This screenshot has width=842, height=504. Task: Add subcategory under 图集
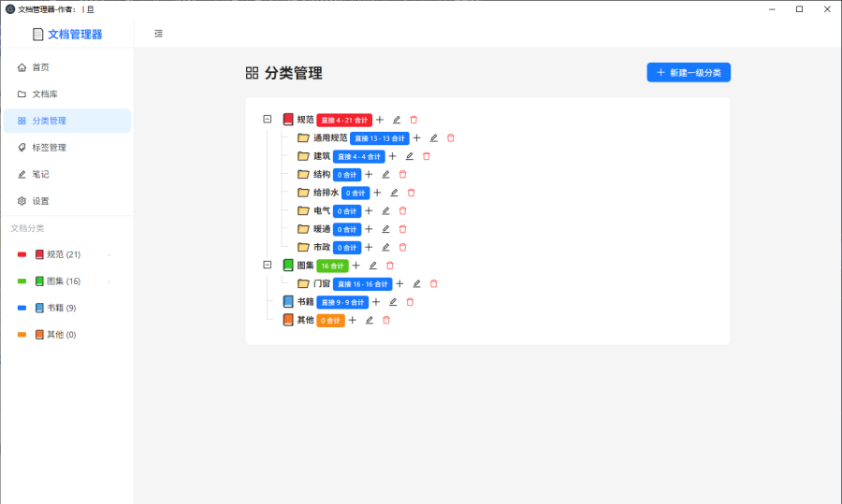coord(356,266)
